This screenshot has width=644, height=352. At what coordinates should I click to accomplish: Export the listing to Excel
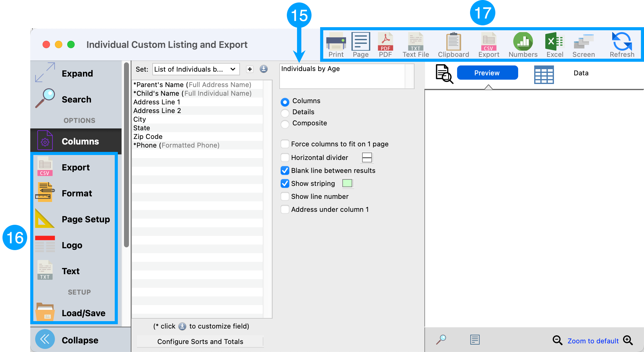point(555,45)
